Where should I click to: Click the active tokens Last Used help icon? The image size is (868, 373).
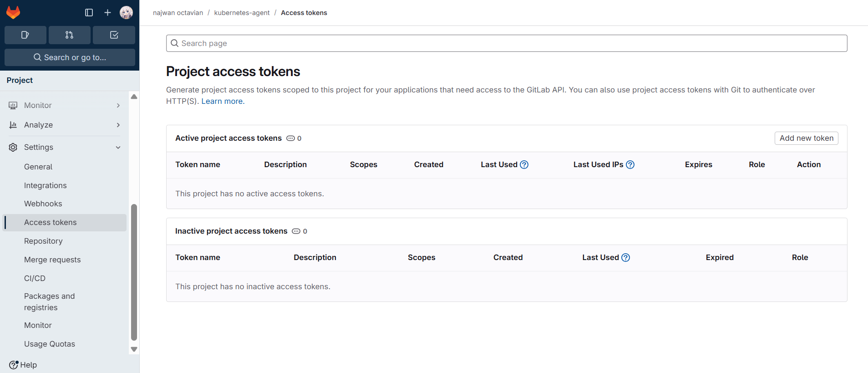click(x=524, y=165)
